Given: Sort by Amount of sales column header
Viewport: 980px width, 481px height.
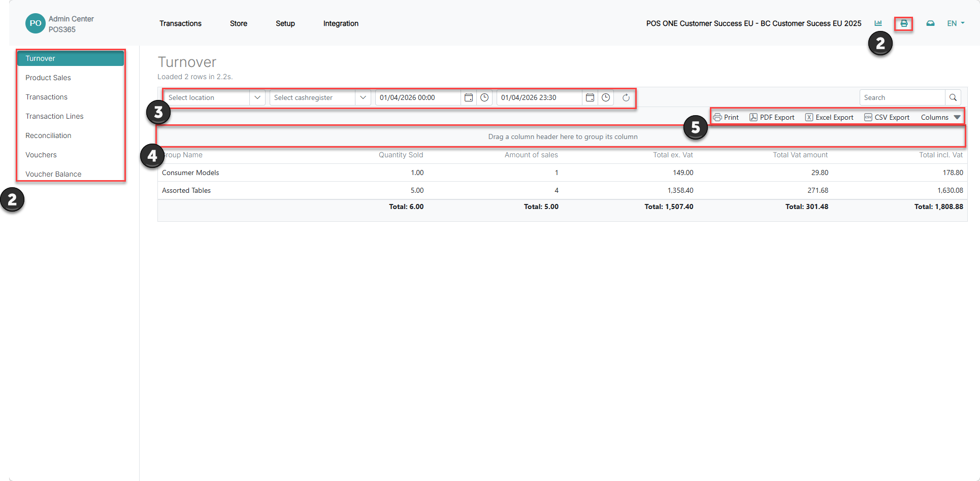Looking at the screenshot, I should coord(531,155).
